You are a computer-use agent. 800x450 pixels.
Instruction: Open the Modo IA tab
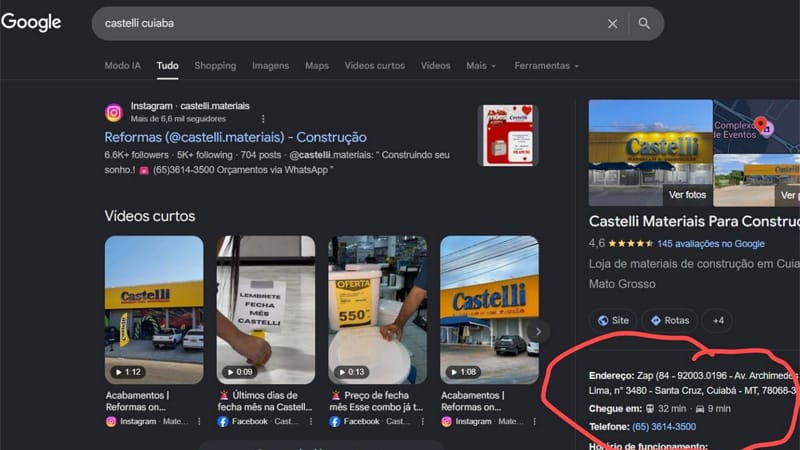click(x=122, y=65)
